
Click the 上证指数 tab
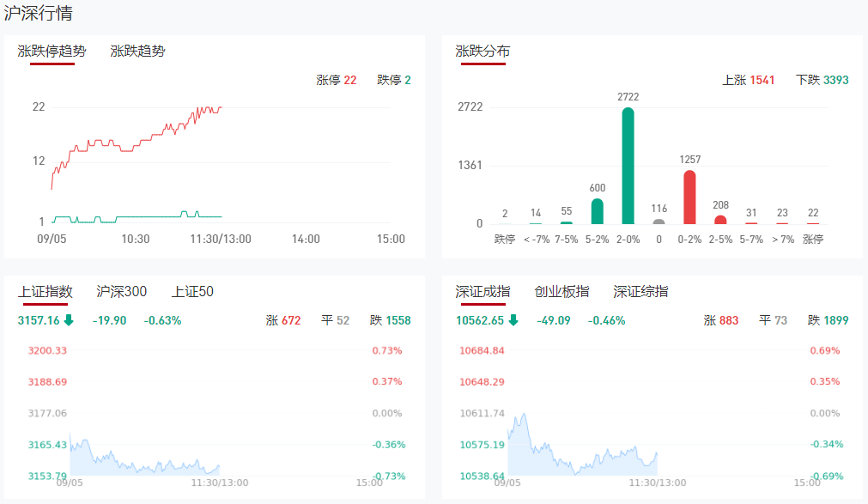[45, 291]
